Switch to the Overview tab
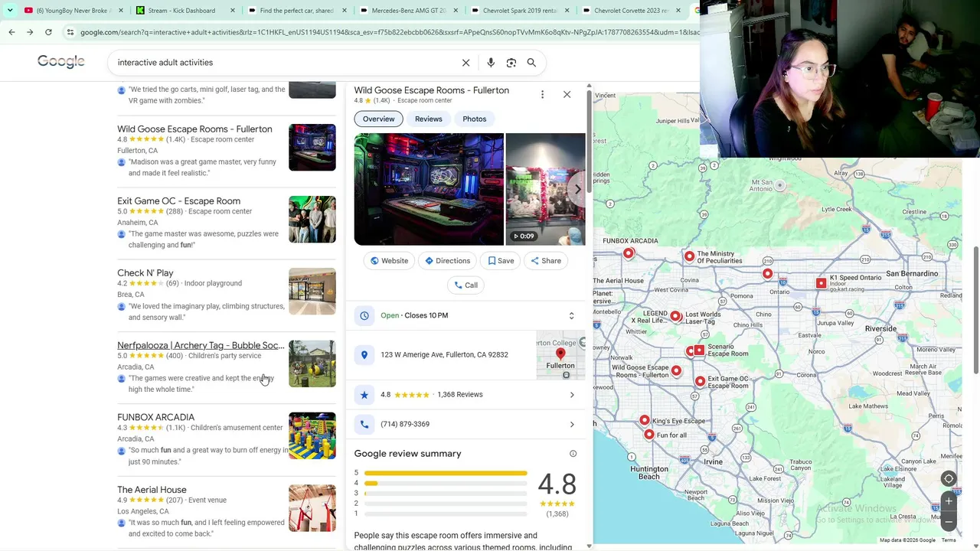 click(x=378, y=119)
